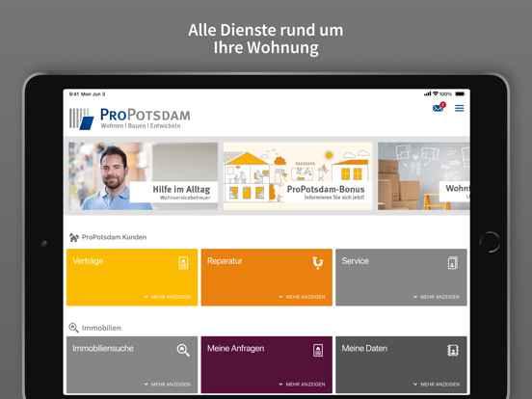Expand Mehr Anzeigen in Immobiliensuche tile

168,385
